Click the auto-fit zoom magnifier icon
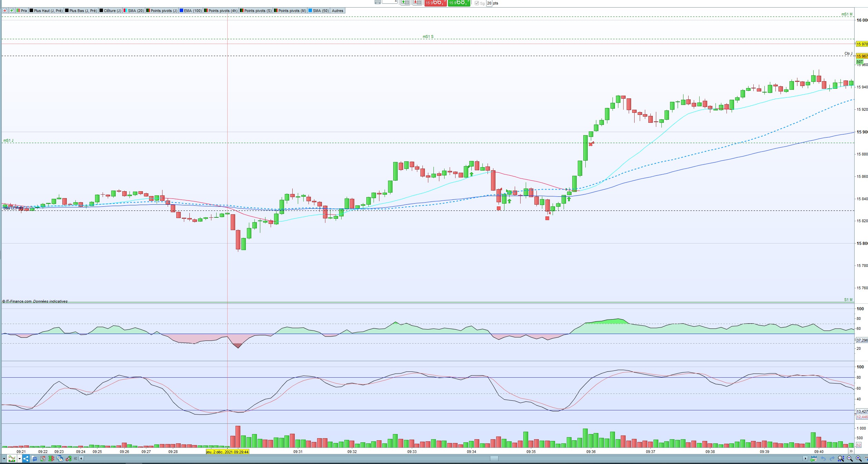This screenshot has width=868, height=464. point(841,458)
